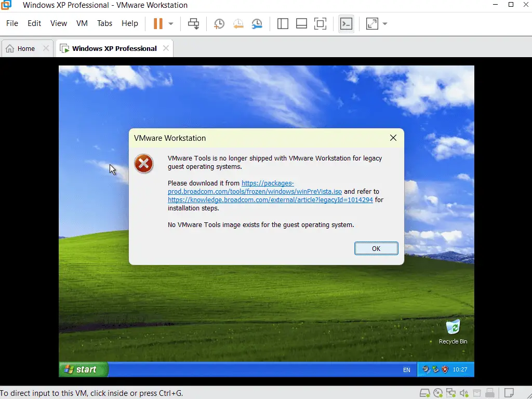The height and width of the screenshot is (399, 532).
Task: Click the VMware Workstation app logo
Action: [x=6, y=5]
